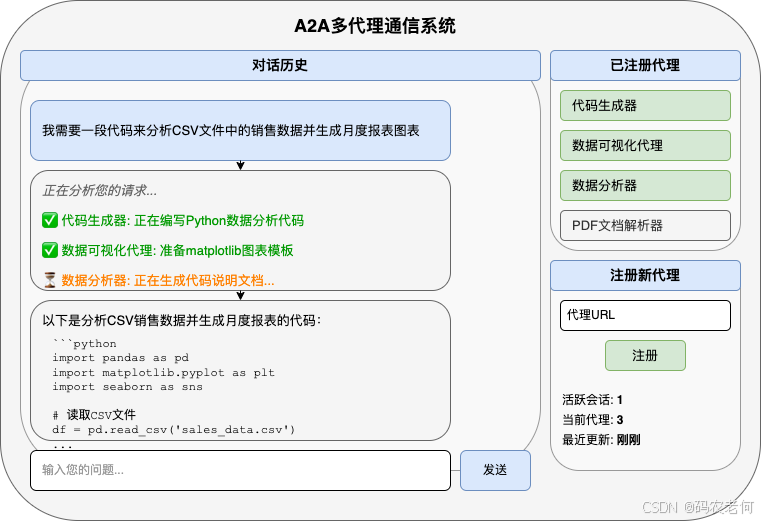Click the user message about CSV销售数据
761x521 pixels.
pyautogui.click(x=240, y=130)
